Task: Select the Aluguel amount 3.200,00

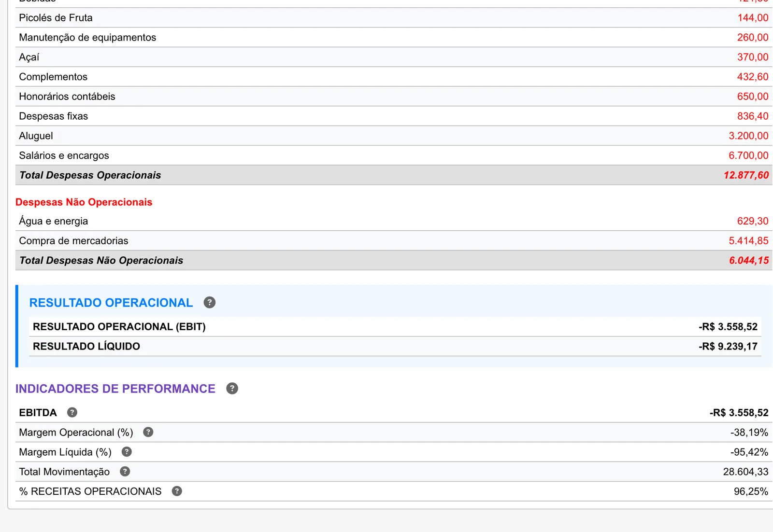Action: coord(748,136)
